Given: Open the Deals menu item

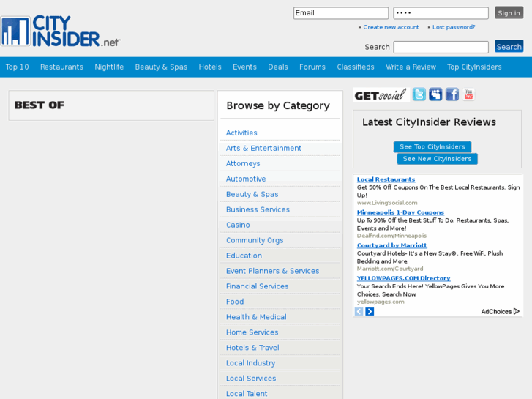Looking at the screenshot, I should tap(278, 67).
